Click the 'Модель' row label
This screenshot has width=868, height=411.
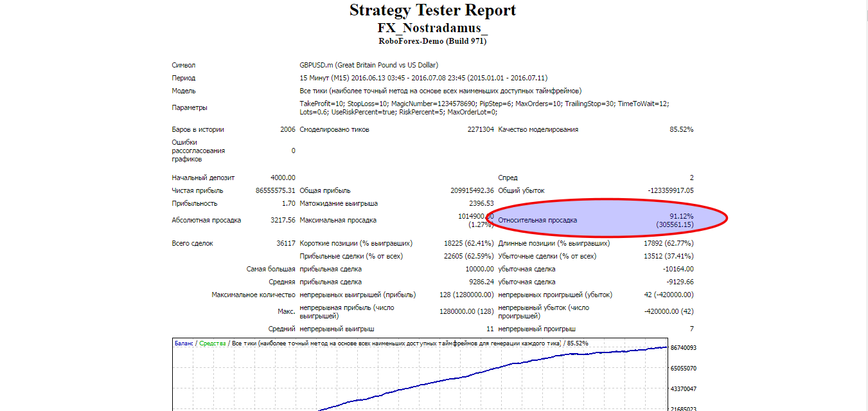click(x=183, y=91)
